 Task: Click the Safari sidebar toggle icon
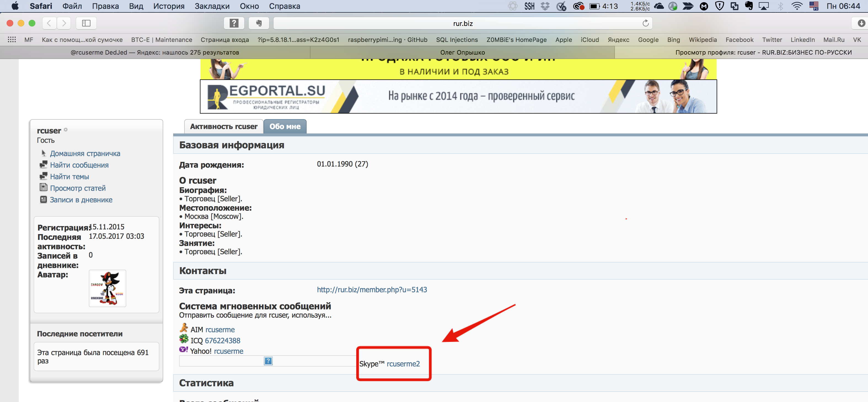tap(86, 23)
